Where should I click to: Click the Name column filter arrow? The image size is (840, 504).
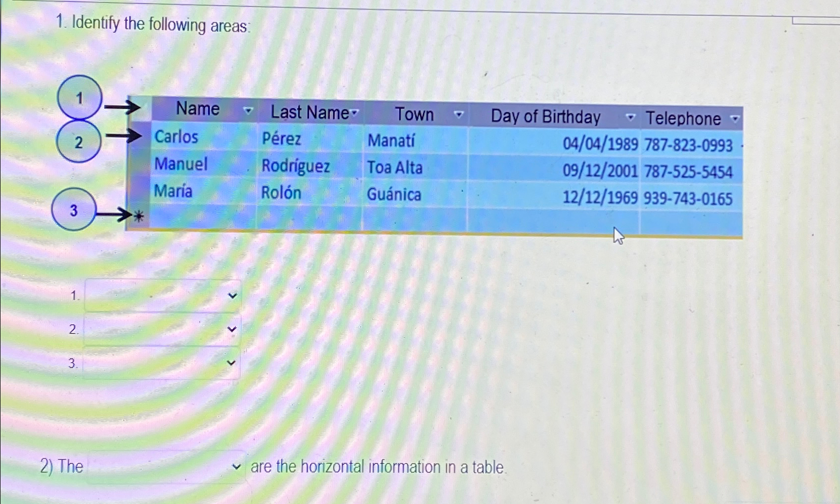pyautogui.click(x=248, y=111)
